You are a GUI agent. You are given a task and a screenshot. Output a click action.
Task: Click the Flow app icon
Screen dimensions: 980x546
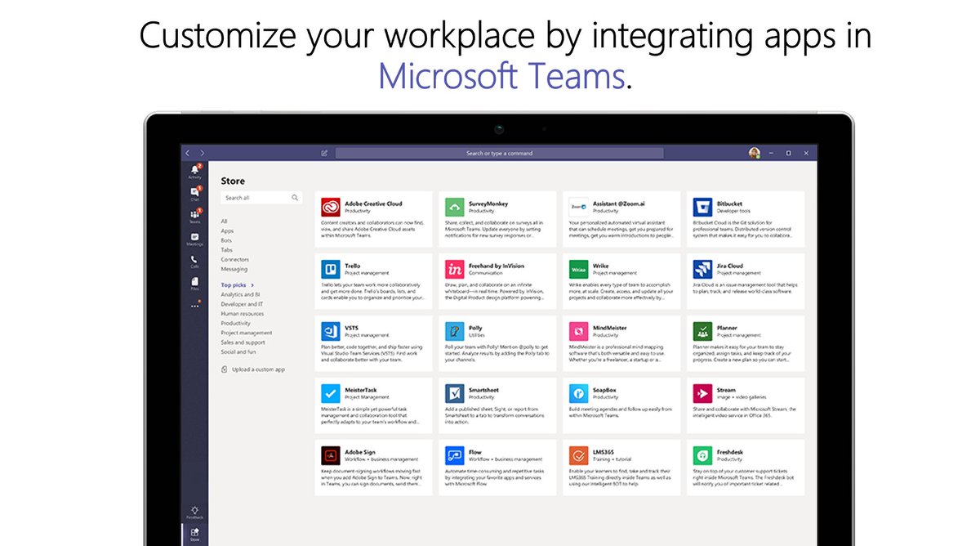pos(454,455)
